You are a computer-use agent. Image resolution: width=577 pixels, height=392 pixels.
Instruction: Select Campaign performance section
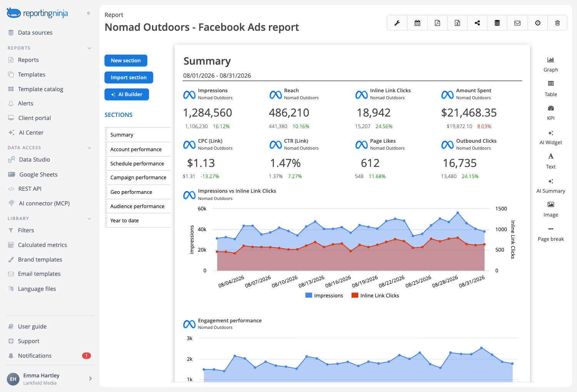[138, 177]
